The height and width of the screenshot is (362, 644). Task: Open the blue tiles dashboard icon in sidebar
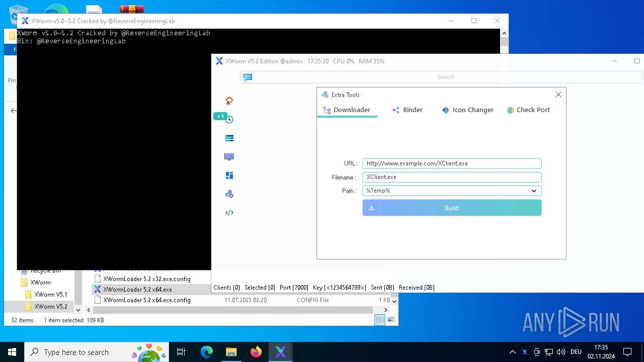pos(229,175)
